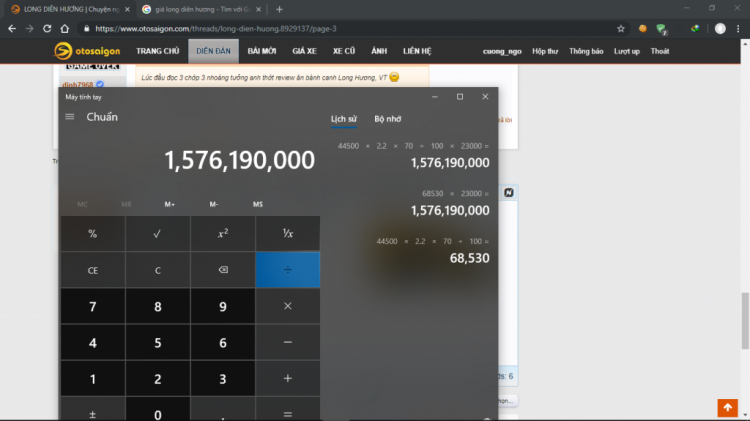Click the plus-minus sign key

point(93,411)
